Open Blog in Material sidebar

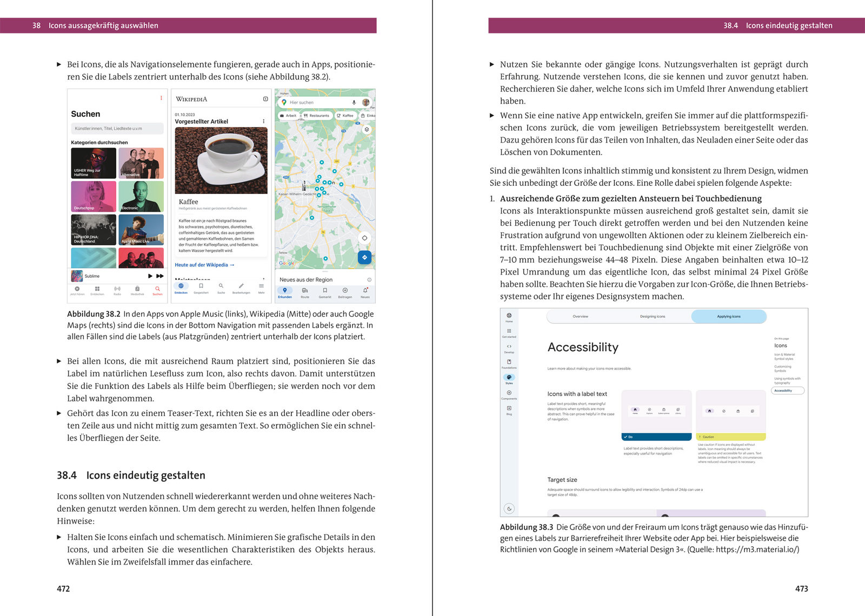pos(509,410)
